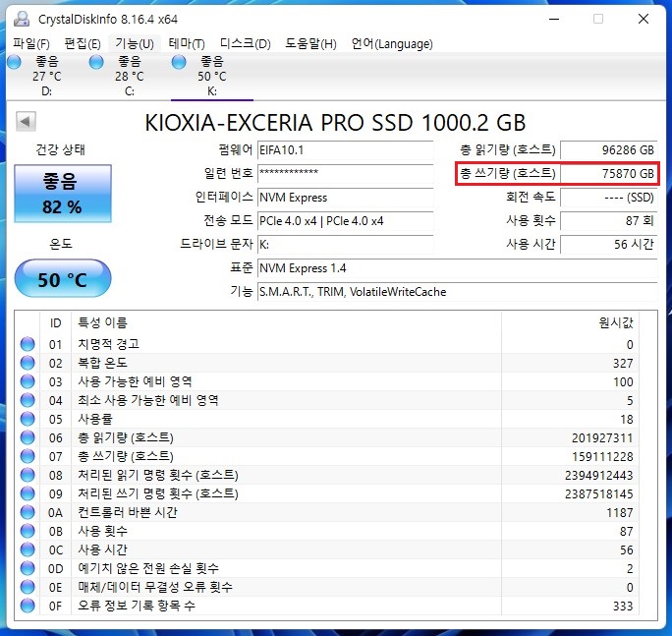Screen dimensions: 672x636
Task: Select disk K: status circle icon
Action: (x=178, y=62)
